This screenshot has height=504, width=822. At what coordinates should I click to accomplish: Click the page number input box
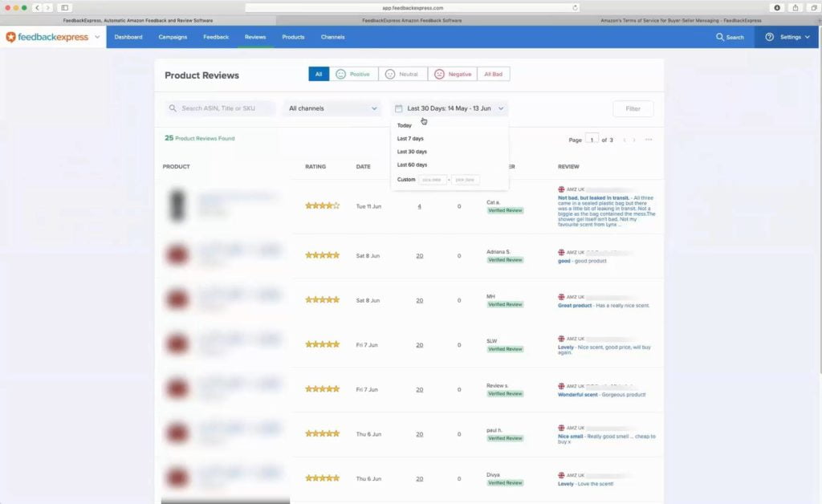(592, 140)
